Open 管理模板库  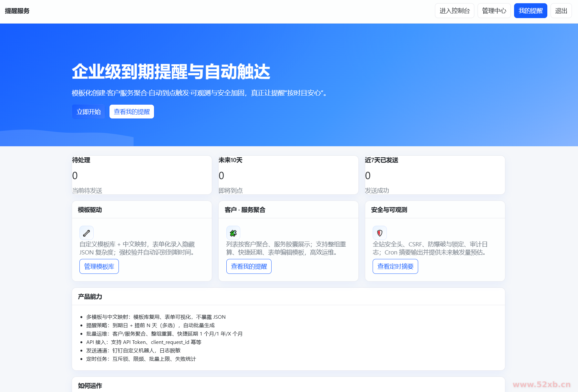click(99, 266)
